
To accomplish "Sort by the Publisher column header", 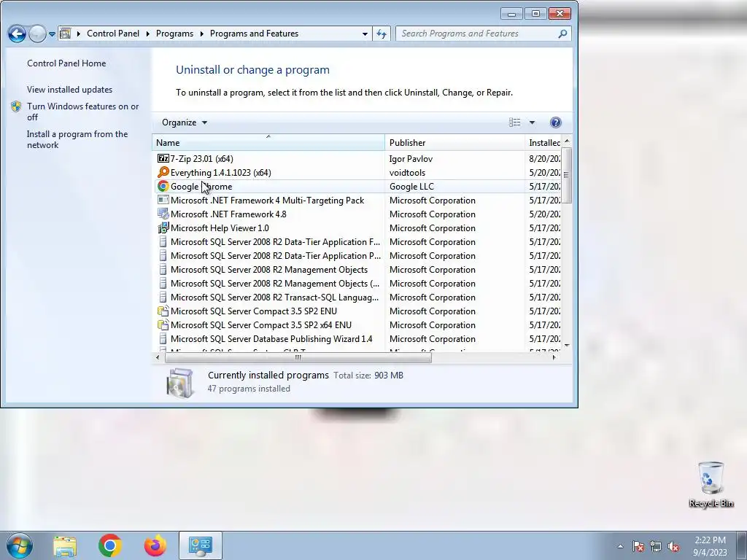I will [454, 142].
